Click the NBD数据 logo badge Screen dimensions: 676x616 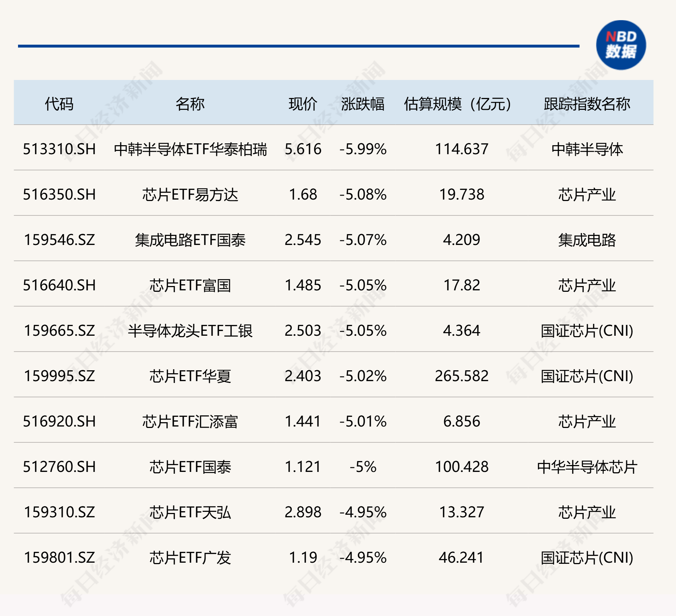pos(621,45)
